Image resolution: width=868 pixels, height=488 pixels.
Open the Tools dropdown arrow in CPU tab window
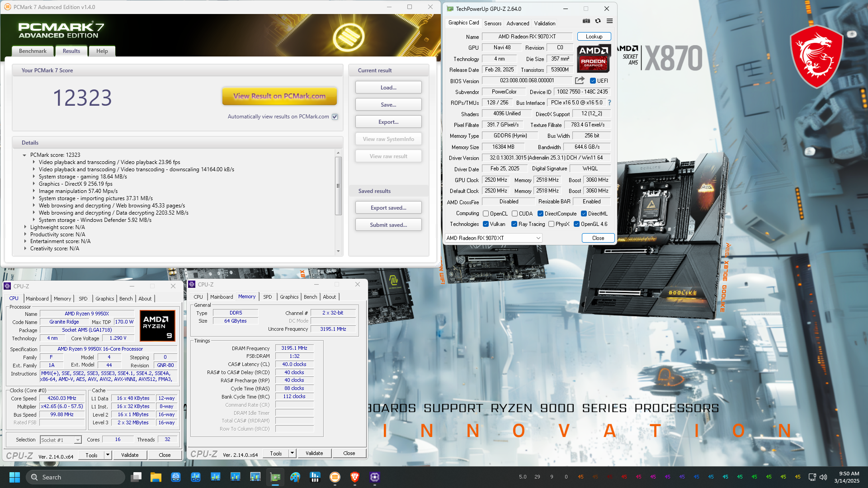pyautogui.click(x=108, y=455)
